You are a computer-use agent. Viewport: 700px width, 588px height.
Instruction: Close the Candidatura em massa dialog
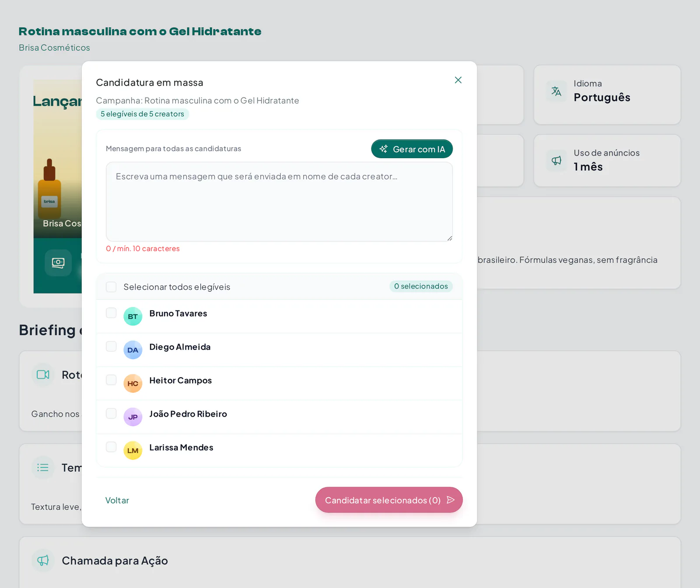(458, 80)
